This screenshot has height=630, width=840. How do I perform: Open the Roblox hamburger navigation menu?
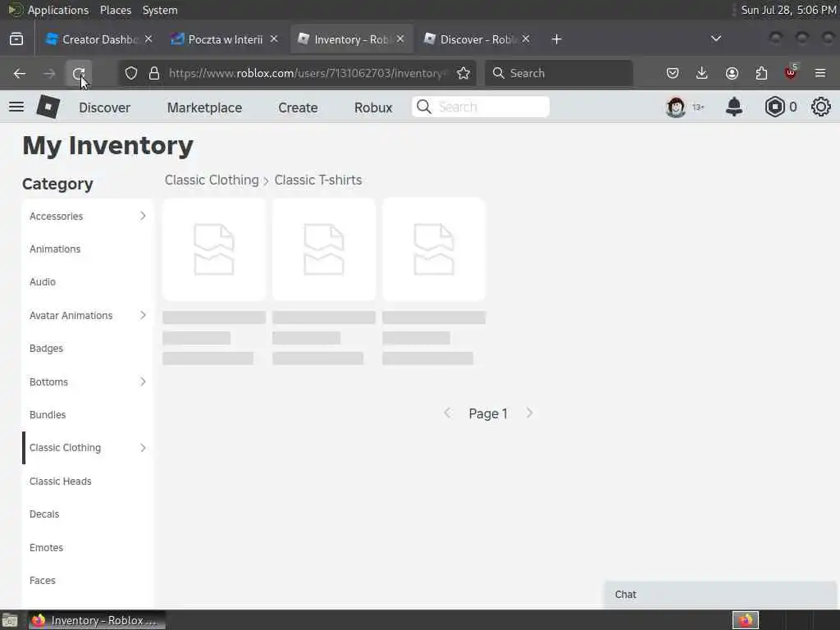[x=16, y=107]
